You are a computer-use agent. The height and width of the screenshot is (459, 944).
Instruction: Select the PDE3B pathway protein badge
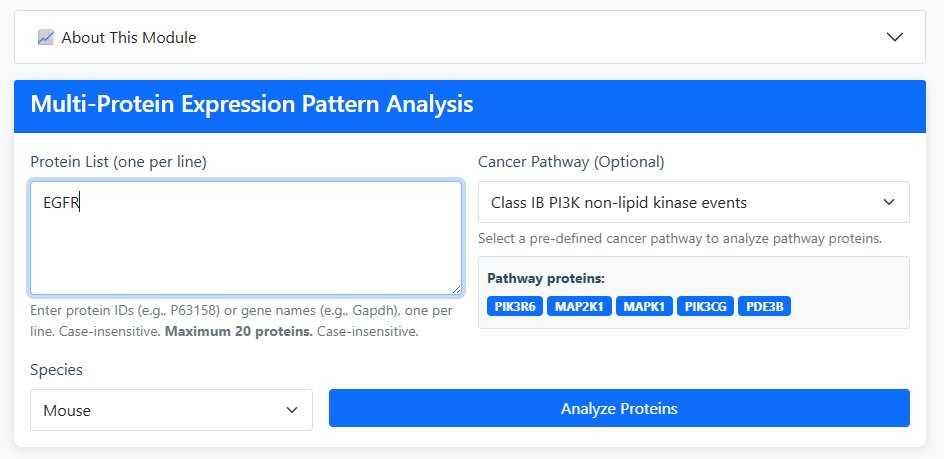[764, 306]
